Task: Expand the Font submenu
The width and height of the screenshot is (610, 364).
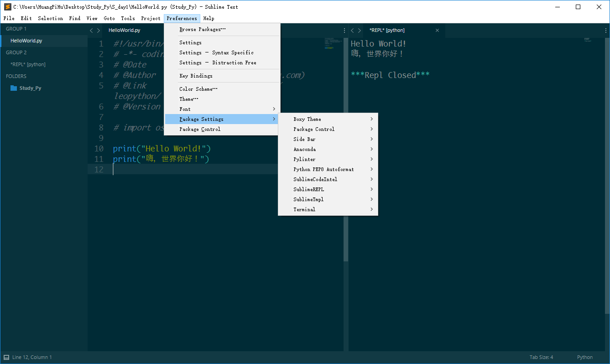Action: (222, 109)
